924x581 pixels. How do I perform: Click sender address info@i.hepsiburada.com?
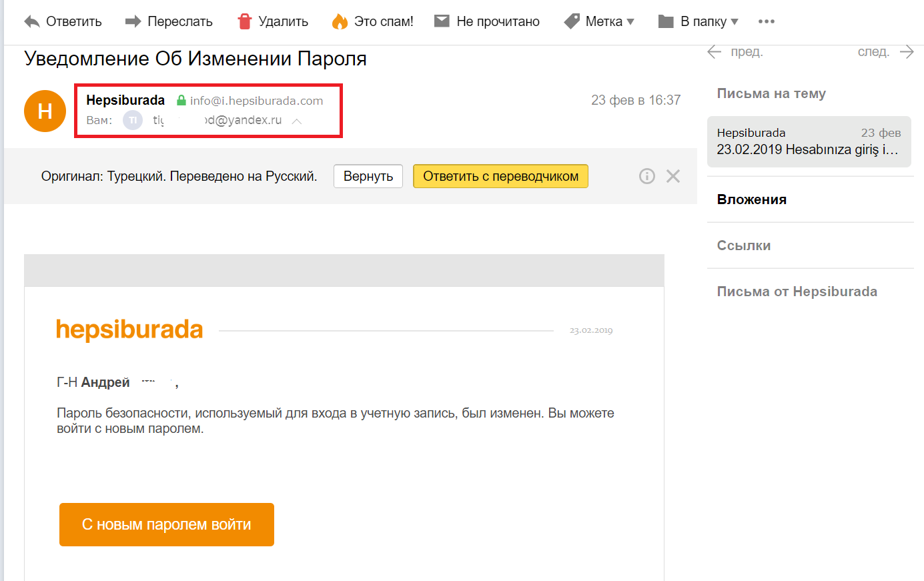(x=257, y=101)
